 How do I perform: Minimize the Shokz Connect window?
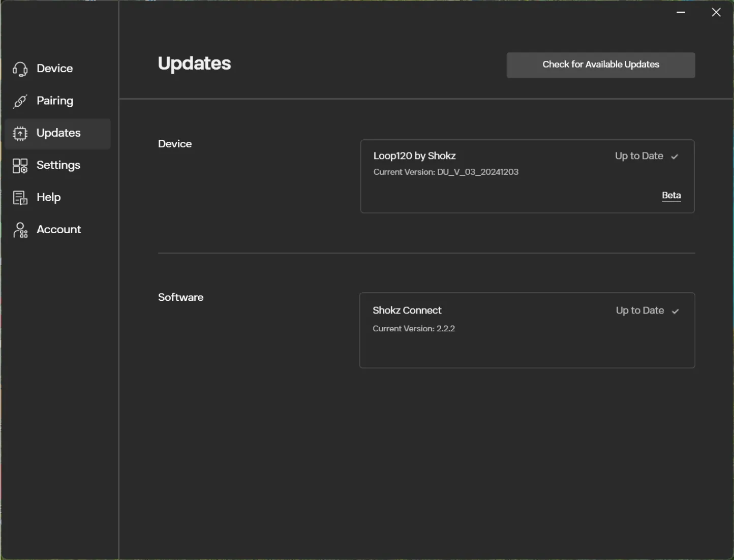coord(681,12)
